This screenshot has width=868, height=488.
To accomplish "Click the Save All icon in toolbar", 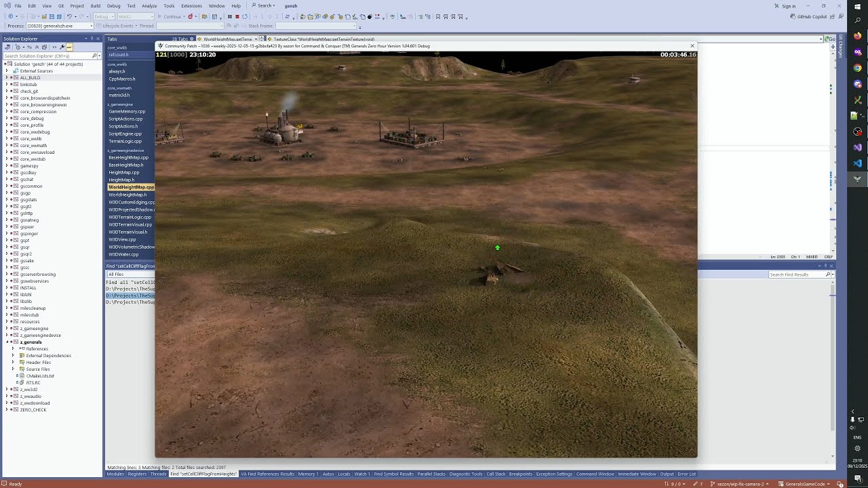I will (59, 16).
